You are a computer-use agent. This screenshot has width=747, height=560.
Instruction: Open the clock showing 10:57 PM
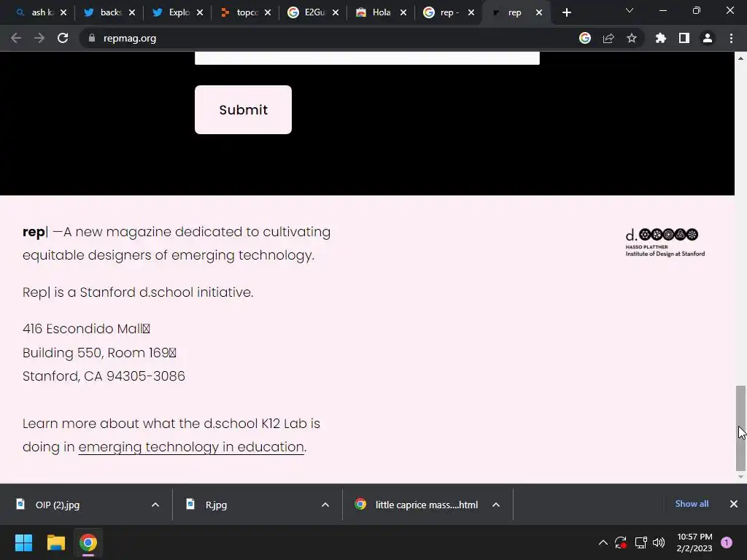point(694,542)
